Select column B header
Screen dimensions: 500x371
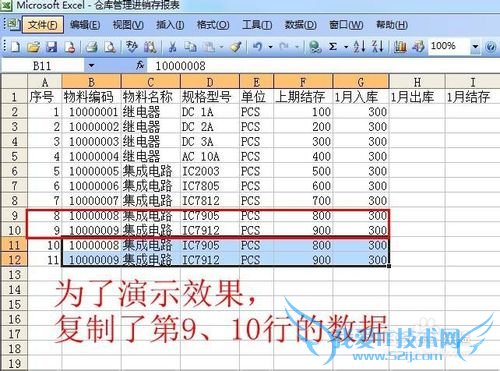coord(91,82)
